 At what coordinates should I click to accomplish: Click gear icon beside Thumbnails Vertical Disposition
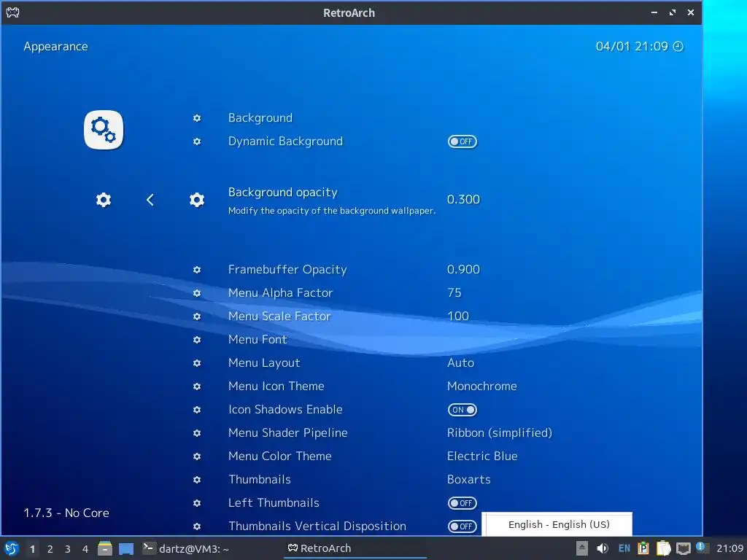click(197, 526)
